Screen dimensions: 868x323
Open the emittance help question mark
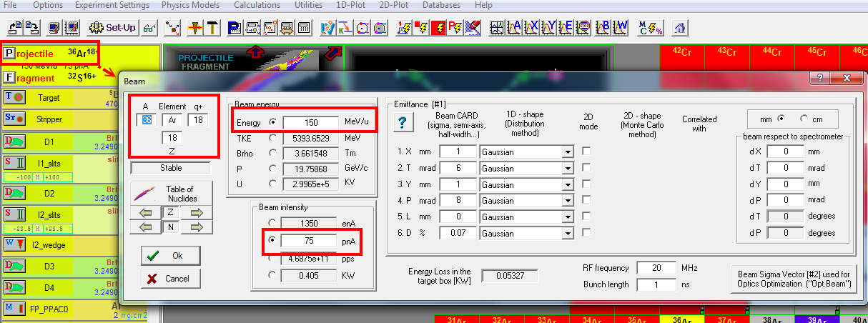[x=403, y=123]
